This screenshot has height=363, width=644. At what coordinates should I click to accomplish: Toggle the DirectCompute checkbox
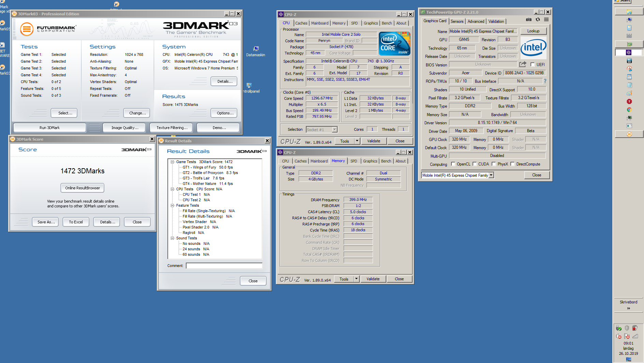coord(512,164)
